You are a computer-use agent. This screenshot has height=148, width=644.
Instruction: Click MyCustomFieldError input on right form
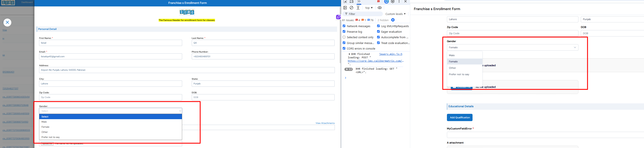pyautogui.click(x=545, y=135)
